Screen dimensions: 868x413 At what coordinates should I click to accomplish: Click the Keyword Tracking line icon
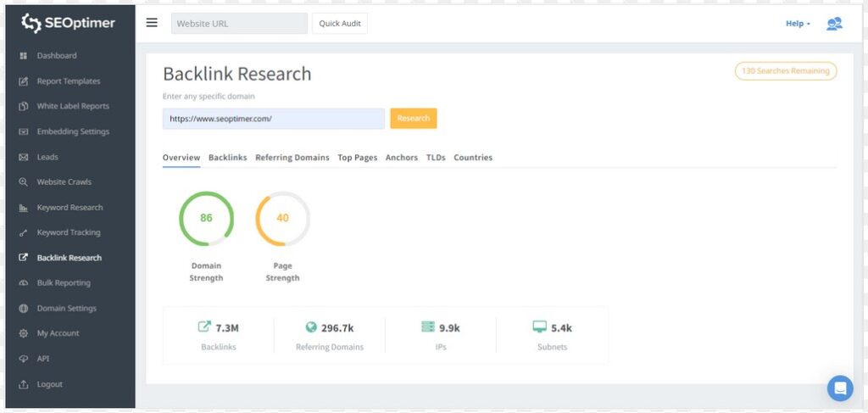23,233
